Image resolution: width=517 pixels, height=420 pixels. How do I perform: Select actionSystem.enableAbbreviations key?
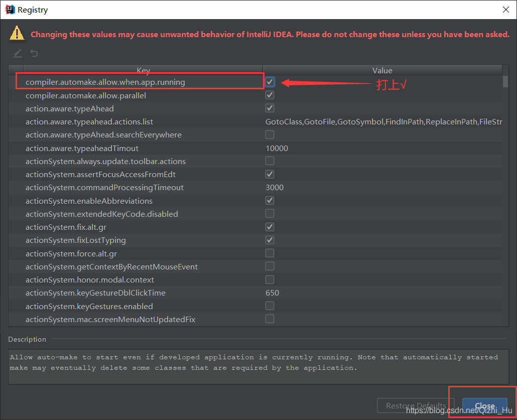(x=89, y=201)
